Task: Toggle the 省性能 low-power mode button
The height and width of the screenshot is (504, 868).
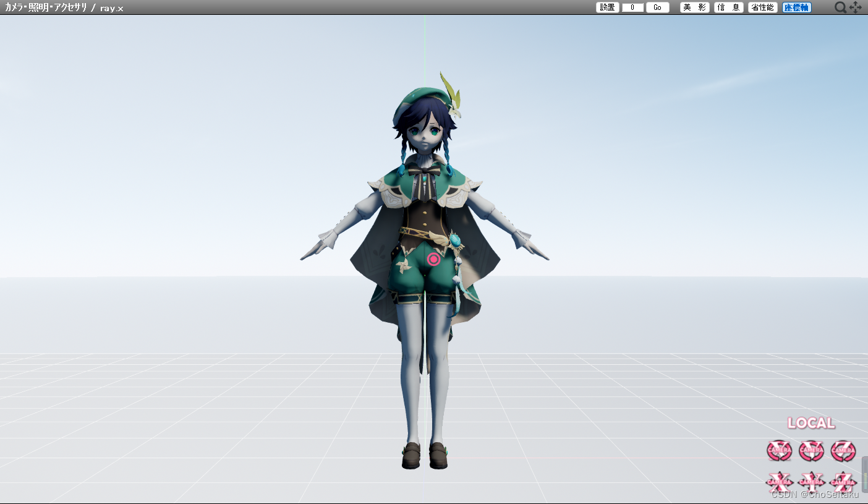Action: [x=762, y=7]
